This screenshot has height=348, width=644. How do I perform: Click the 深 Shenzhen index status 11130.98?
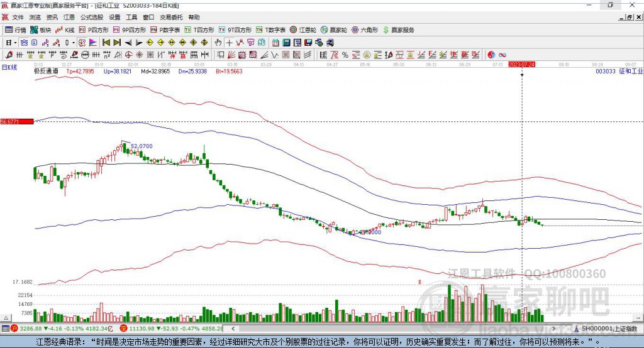(x=172, y=329)
